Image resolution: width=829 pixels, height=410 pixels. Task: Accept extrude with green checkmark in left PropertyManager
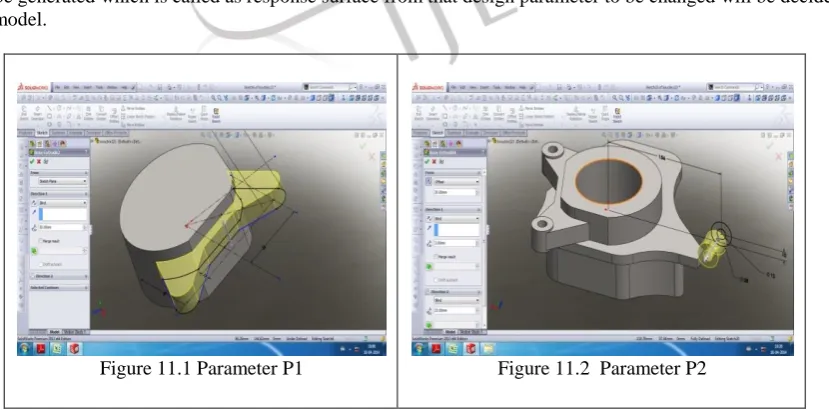[x=32, y=161]
